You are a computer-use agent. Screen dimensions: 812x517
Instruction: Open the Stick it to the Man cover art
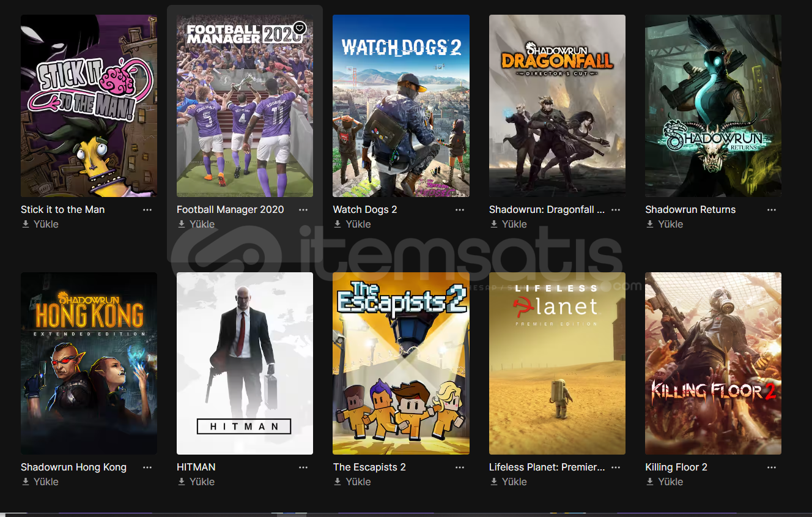click(x=89, y=106)
